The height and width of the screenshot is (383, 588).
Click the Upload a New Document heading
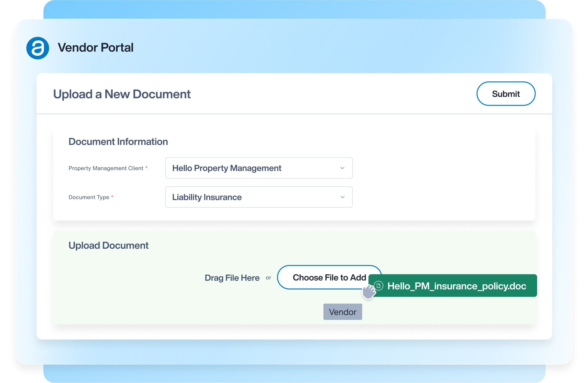tap(122, 94)
